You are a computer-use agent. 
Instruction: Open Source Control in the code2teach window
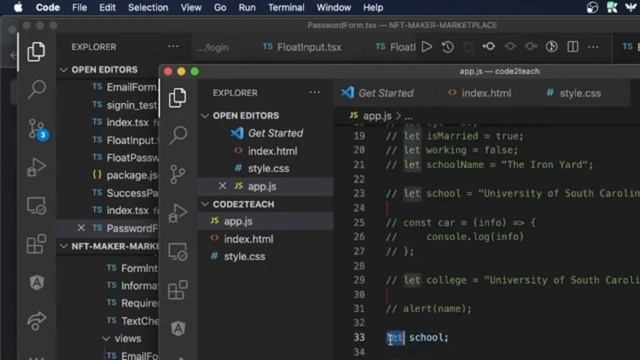coord(178,174)
